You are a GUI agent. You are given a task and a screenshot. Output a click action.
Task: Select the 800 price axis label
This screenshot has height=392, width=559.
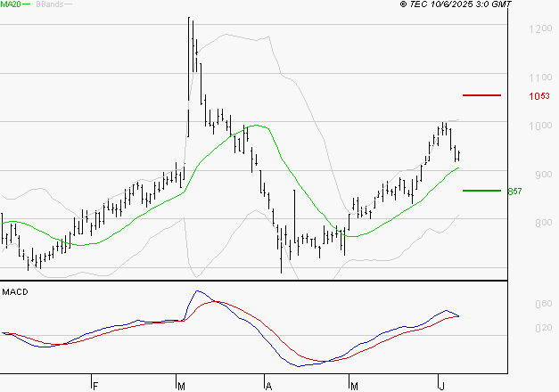[543, 223]
